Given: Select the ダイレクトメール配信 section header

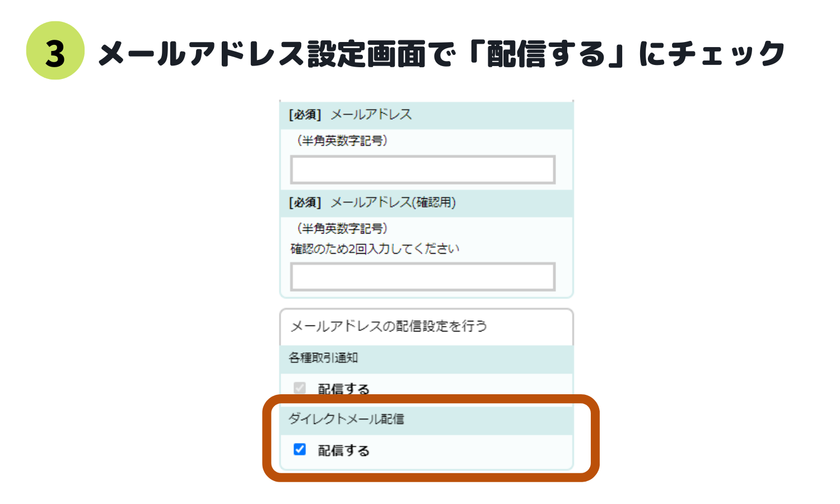Looking at the screenshot, I should [x=346, y=419].
